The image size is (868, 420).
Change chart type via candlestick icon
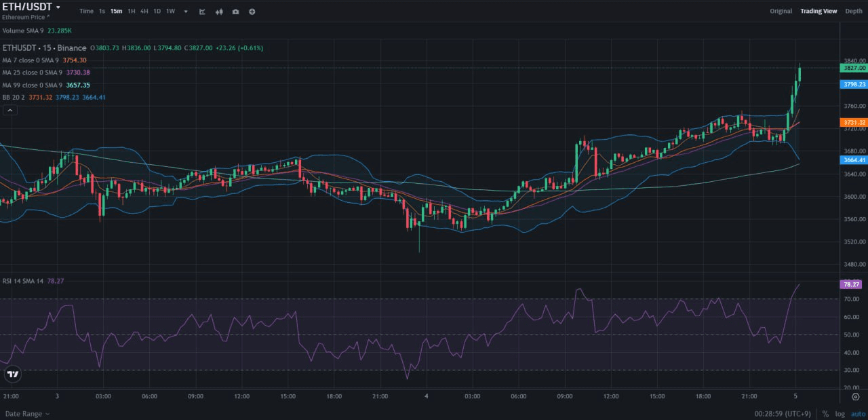pyautogui.click(x=219, y=12)
